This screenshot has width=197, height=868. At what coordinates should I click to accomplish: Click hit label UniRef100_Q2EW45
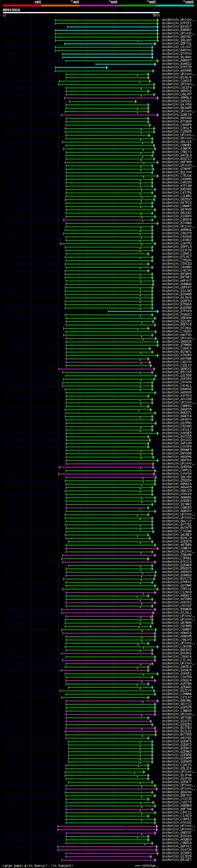tap(177, 761)
